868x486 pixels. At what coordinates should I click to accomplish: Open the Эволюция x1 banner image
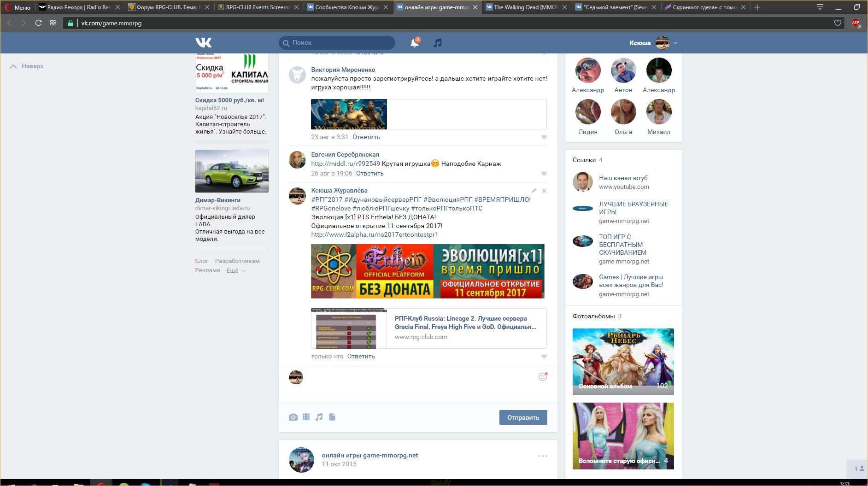coord(428,271)
